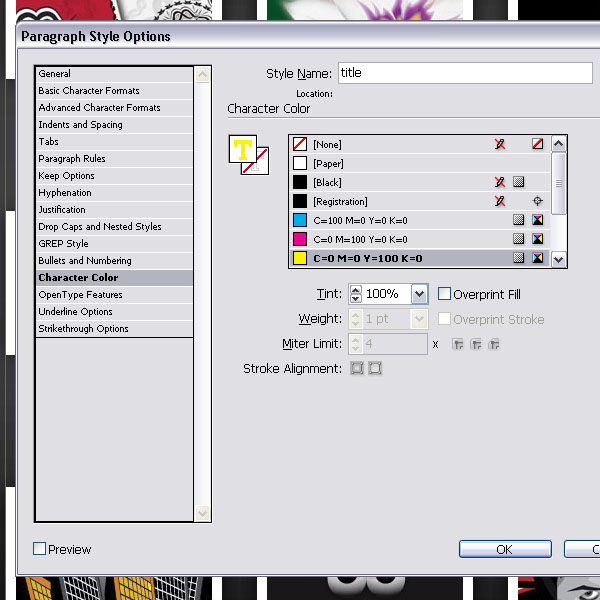Choose the magenta C=0 M=100 Y=0 K=0 swatch
600x600 pixels.
[420, 239]
